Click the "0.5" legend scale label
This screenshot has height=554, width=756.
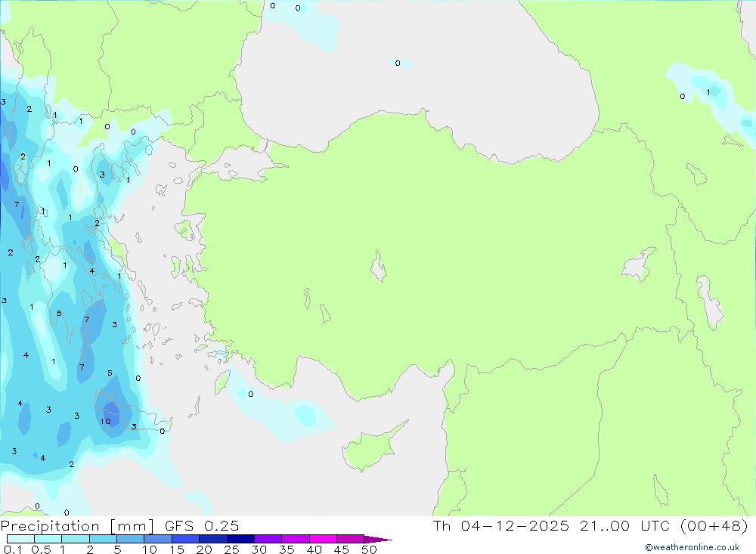[41, 549]
